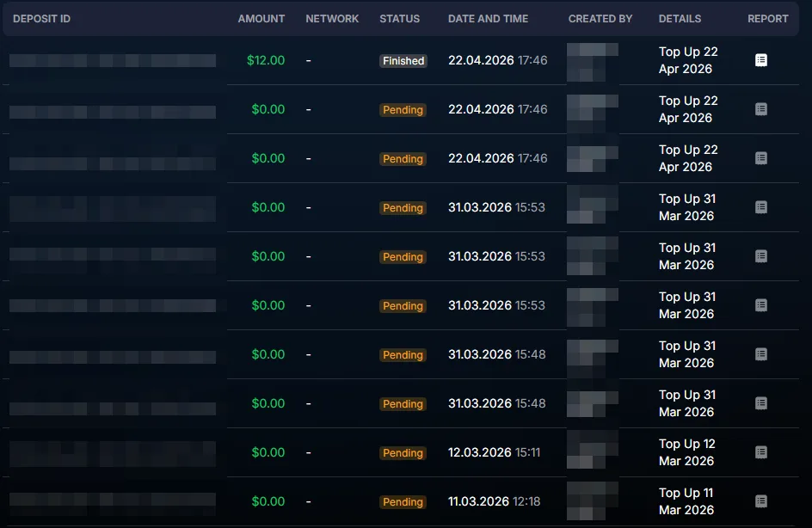This screenshot has width=812, height=528.
Task: Open report for the lower Pending 22.04.2026 17:46 deposit
Action: (760, 158)
